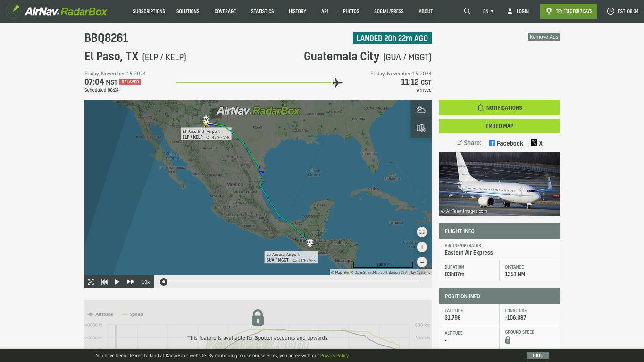Select the Guatemala City destination heading
The height and width of the screenshot is (362, 644).
point(368,57)
